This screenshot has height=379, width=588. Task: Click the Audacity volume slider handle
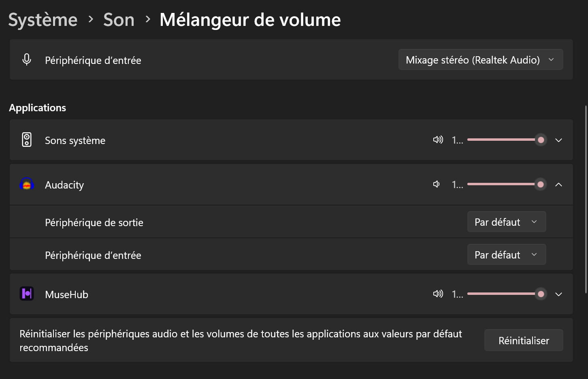[x=540, y=184]
